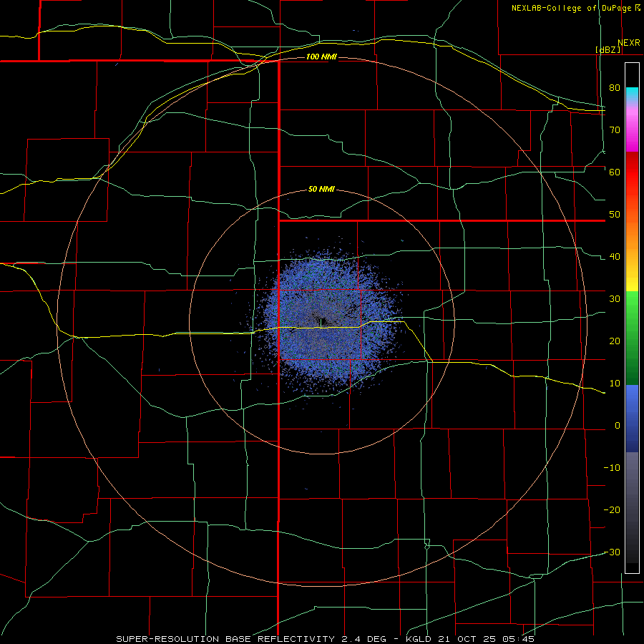
Task: Click the 50 NMI range ring label
Action: pyautogui.click(x=321, y=190)
